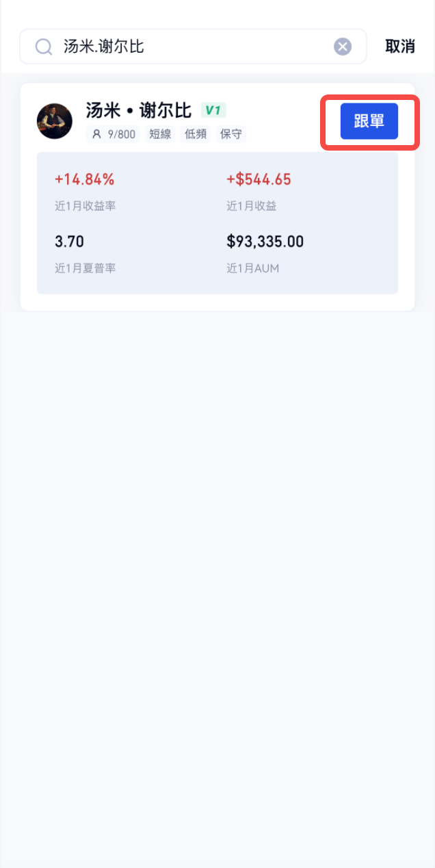Tap the 9/800 follower count
The width and height of the screenshot is (435, 868).
tap(122, 134)
